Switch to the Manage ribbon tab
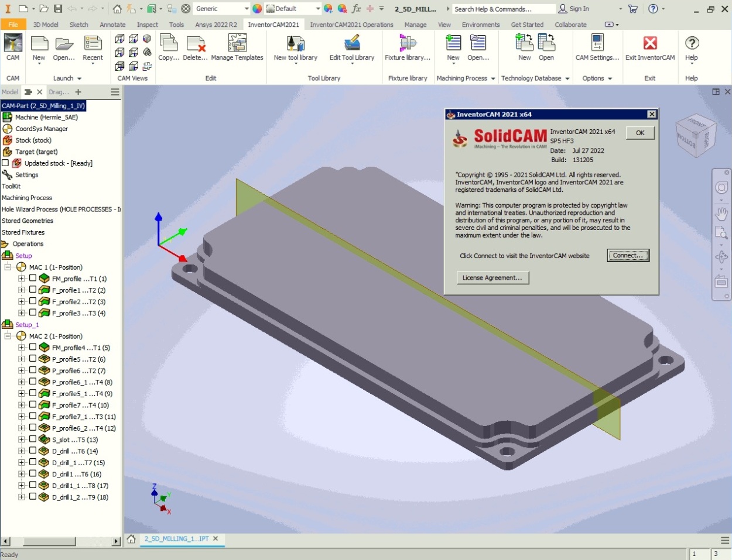The image size is (732, 560). tap(415, 25)
